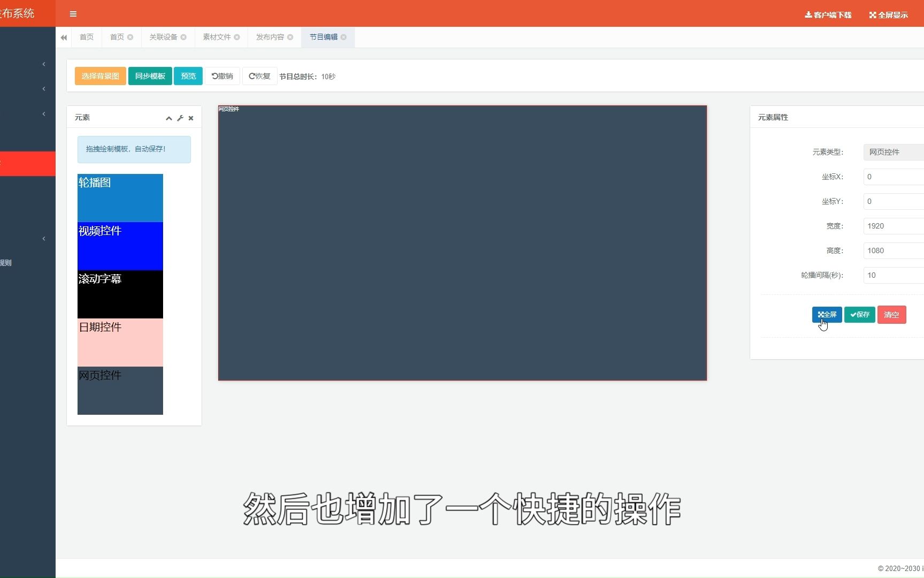Open the wrench settings icon on 元素 panel
924x578 pixels.
[x=180, y=118]
